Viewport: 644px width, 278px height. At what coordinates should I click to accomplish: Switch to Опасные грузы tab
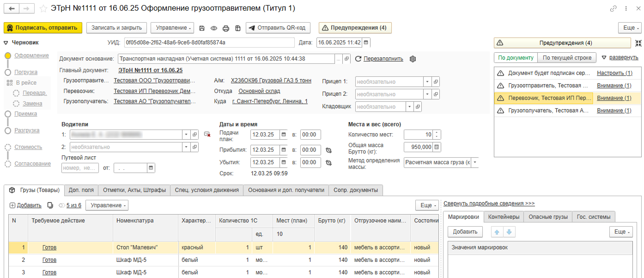click(x=548, y=216)
